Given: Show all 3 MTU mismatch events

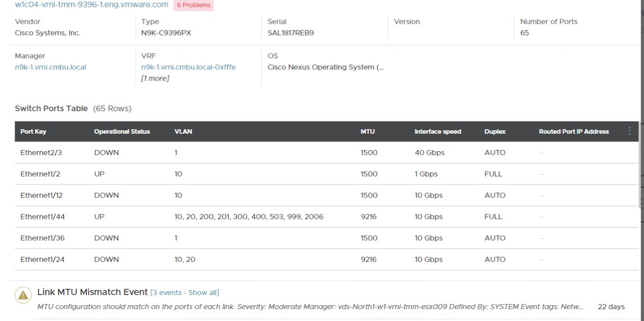Looking at the screenshot, I should tap(185, 292).
